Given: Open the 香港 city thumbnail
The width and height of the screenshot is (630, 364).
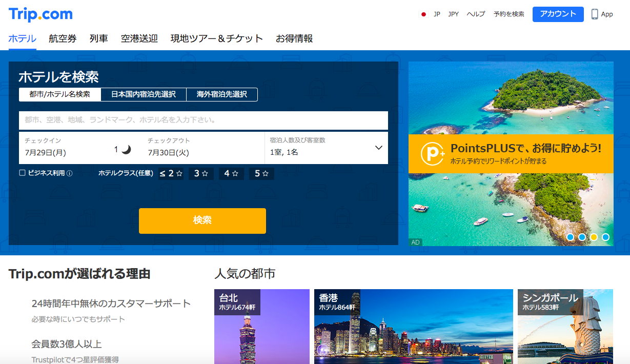Looking at the screenshot, I should [413, 326].
